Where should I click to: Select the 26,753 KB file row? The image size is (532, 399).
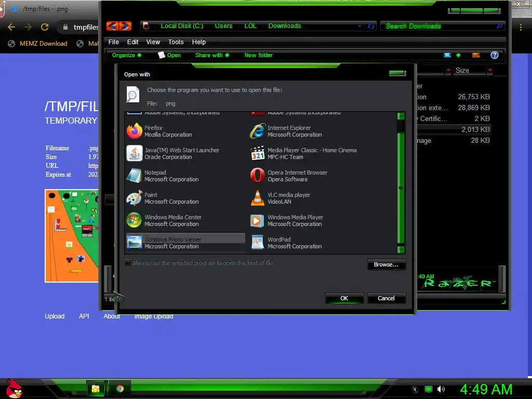click(x=454, y=97)
